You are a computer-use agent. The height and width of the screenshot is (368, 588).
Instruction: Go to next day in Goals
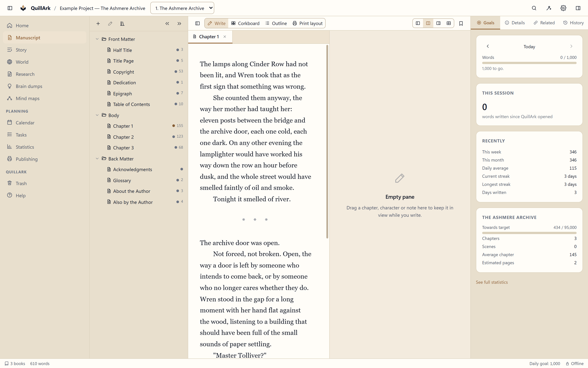click(x=571, y=46)
